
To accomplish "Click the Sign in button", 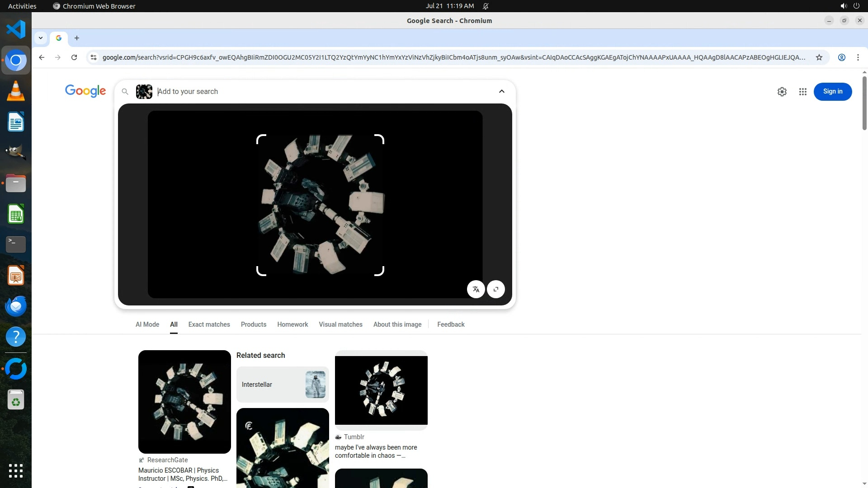I will tap(832, 92).
